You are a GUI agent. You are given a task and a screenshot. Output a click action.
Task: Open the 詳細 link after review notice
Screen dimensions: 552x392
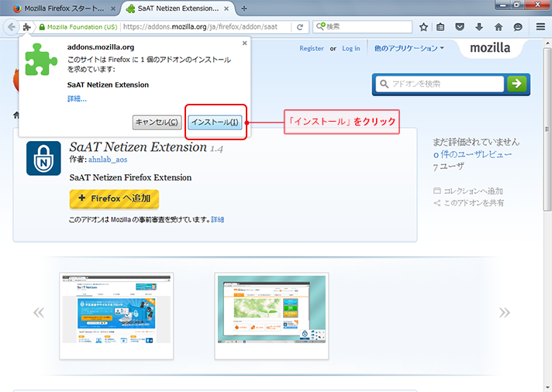(218, 219)
